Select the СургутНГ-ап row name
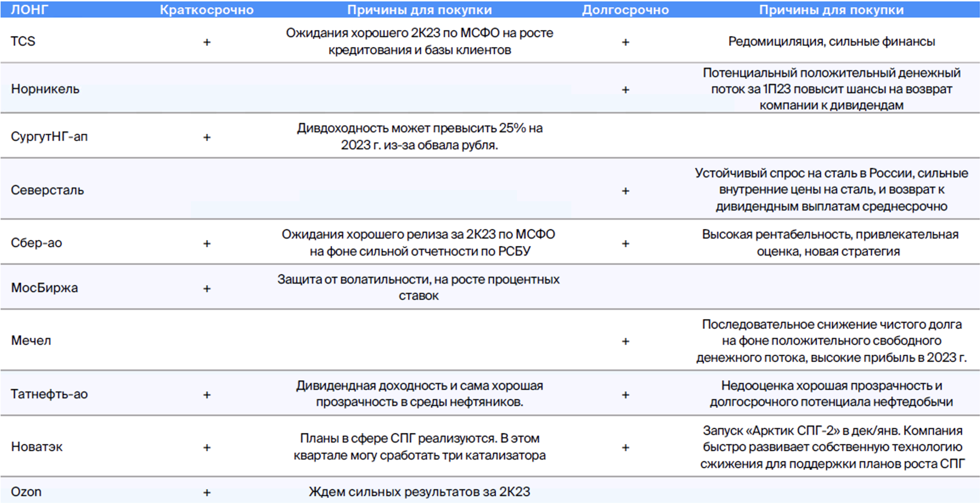 pyautogui.click(x=49, y=136)
